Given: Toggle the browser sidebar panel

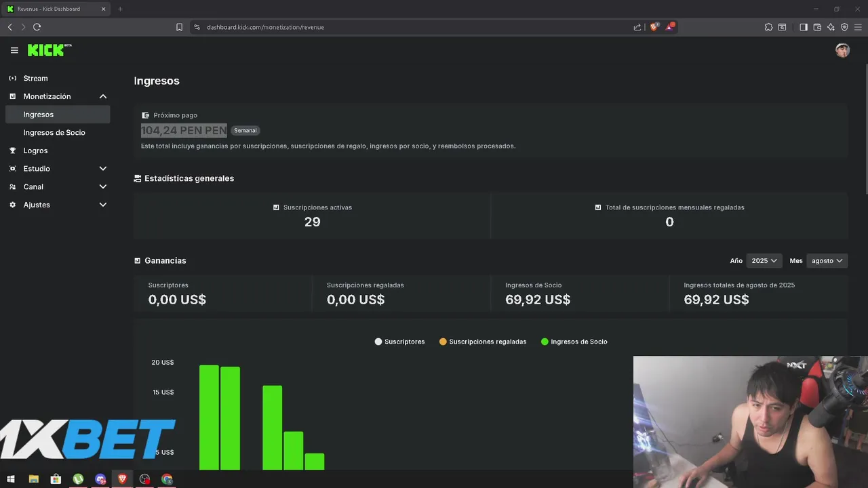Looking at the screenshot, I should click(804, 27).
